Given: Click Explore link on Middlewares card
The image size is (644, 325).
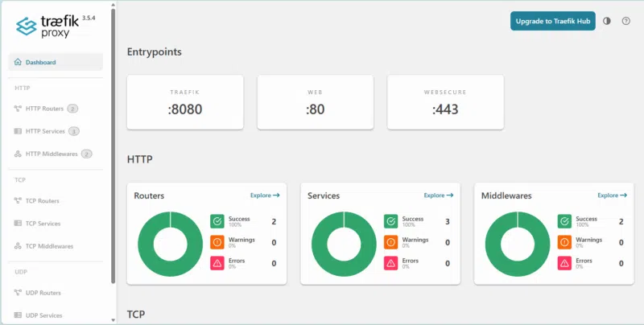Looking at the screenshot, I should (613, 195).
